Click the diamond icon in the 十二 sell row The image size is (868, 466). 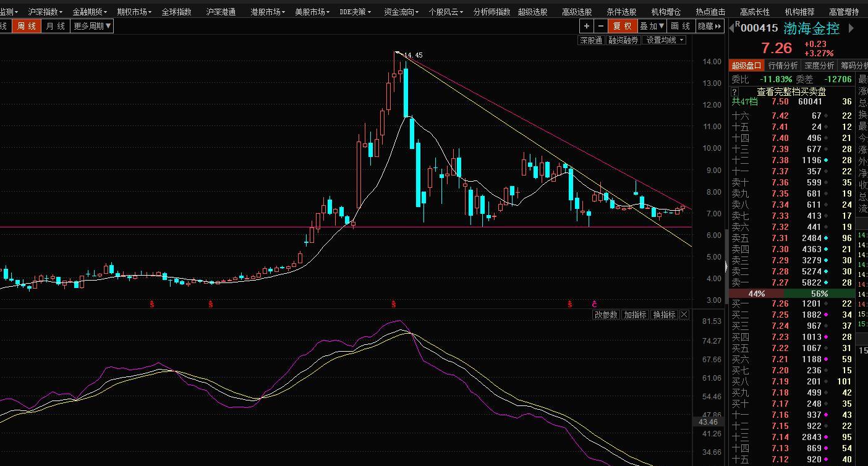[x=826, y=160]
